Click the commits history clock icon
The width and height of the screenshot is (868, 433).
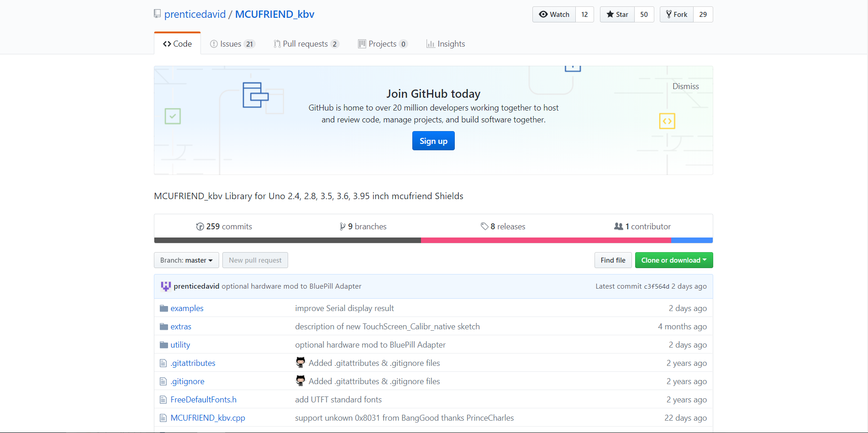click(x=200, y=227)
